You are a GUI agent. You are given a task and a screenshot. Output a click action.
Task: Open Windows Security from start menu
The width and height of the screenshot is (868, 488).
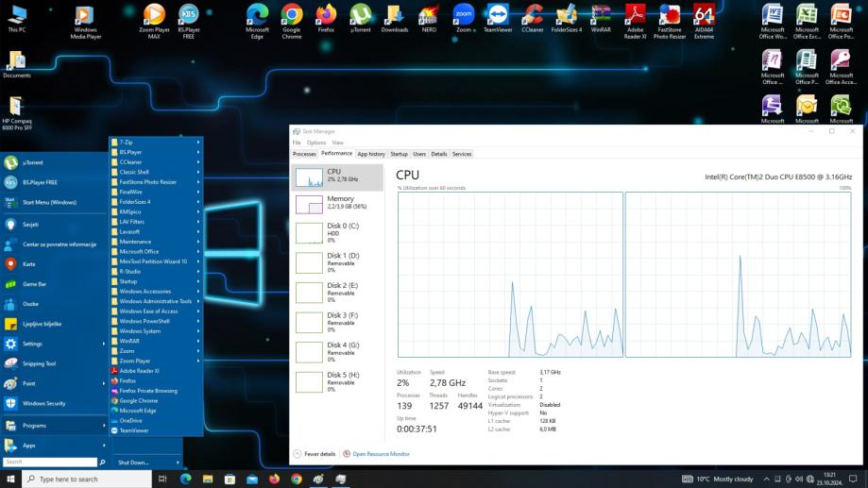54,403
